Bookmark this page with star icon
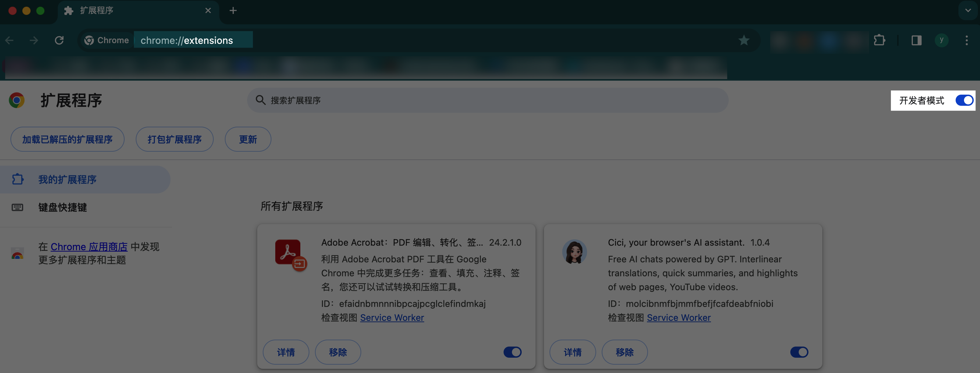Screen dimensions: 980x373 pos(744,40)
